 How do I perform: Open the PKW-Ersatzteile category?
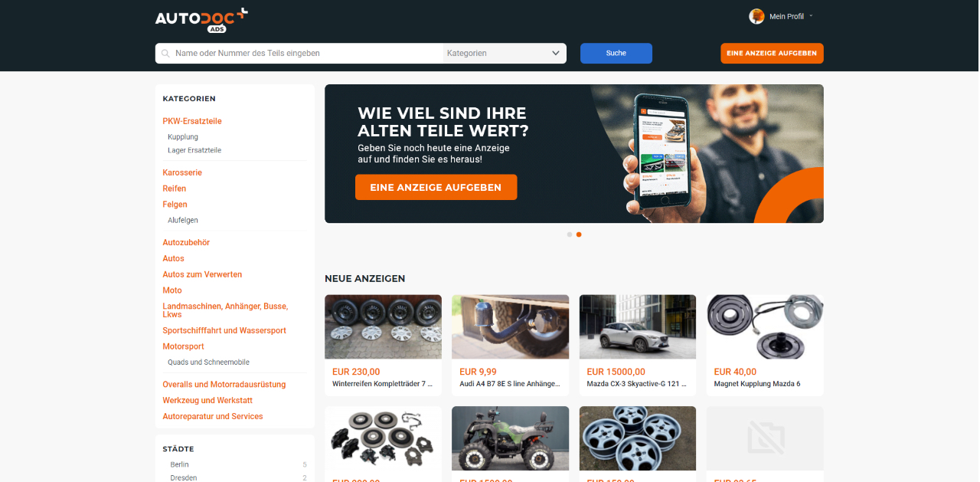(x=192, y=121)
